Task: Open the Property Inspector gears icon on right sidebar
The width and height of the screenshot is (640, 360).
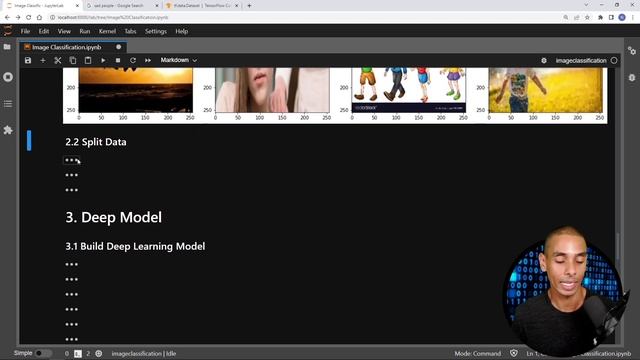Action: point(632,51)
